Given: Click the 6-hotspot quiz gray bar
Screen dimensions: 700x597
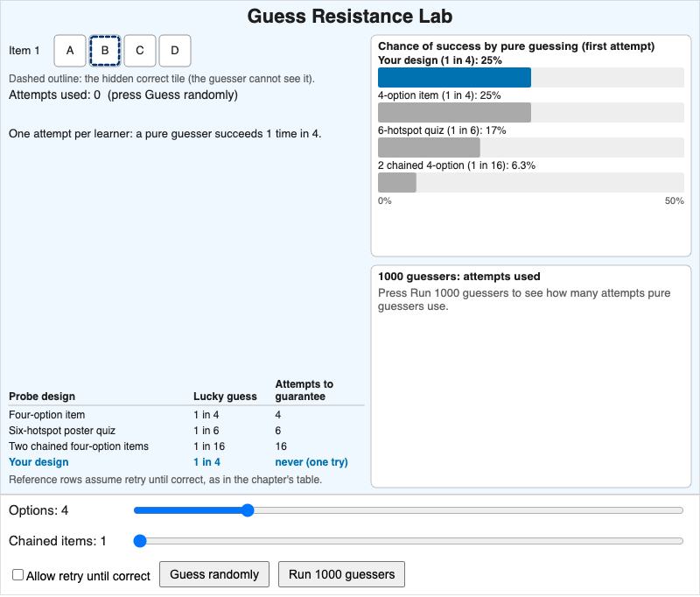Looking at the screenshot, I should 429,147.
